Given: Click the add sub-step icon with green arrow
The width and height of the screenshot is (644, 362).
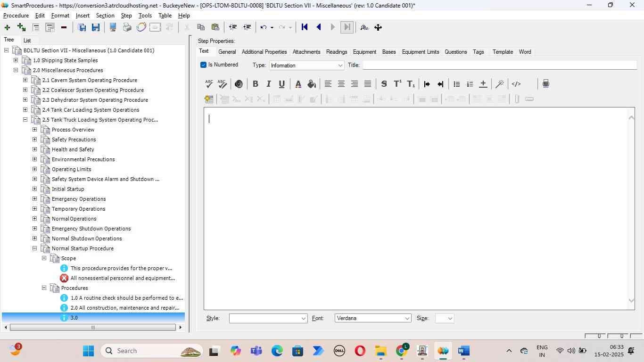Looking at the screenshot, I should (x=21, y=27).
